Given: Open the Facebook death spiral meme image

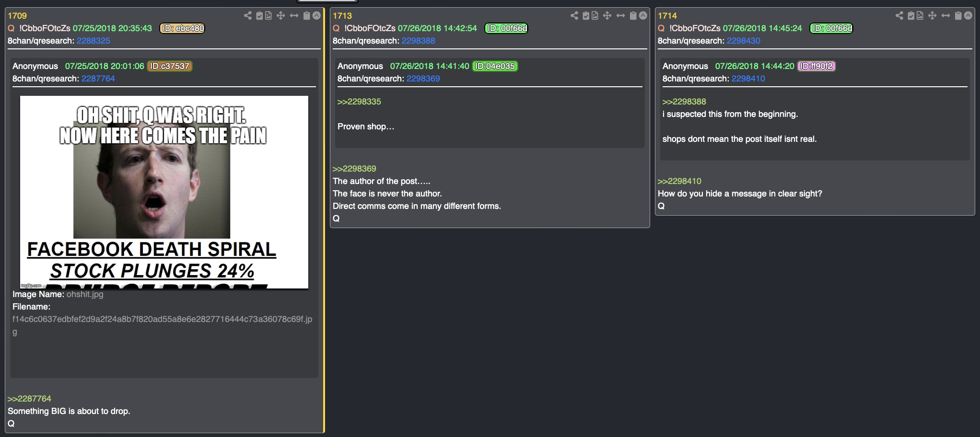Looking at the screenshot, I should pyautogui.click(x=164, y=192).
